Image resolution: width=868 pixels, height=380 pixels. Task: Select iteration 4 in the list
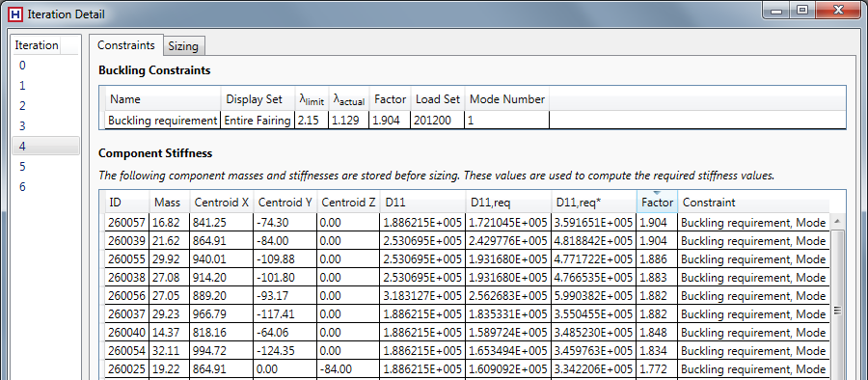[x=46, y=147]
